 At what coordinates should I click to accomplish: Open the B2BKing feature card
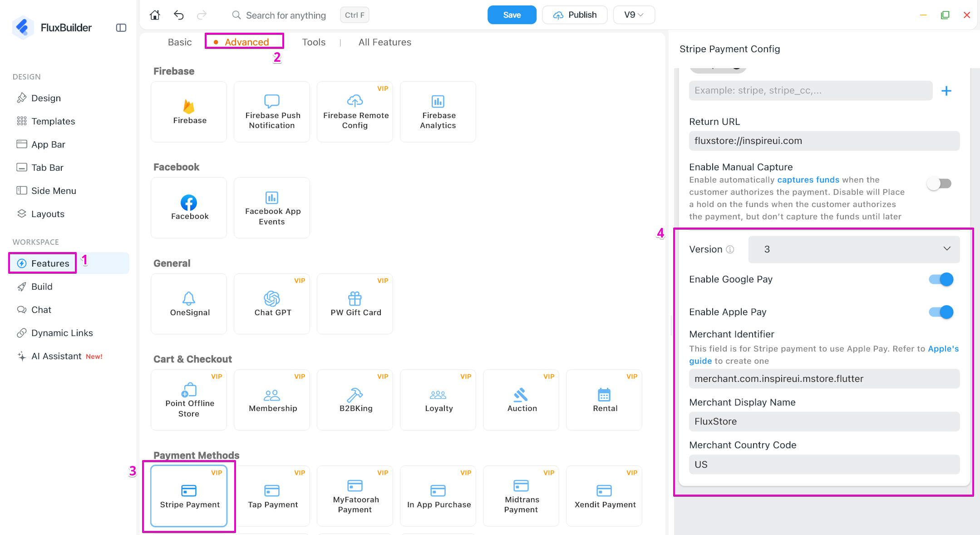pyautogui.click(x=355, y=400)
